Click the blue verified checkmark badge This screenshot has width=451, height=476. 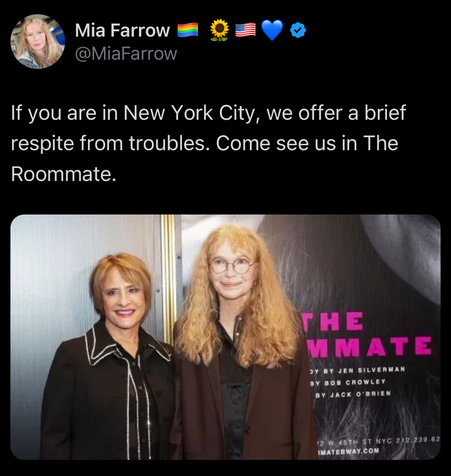click(298, 30)
